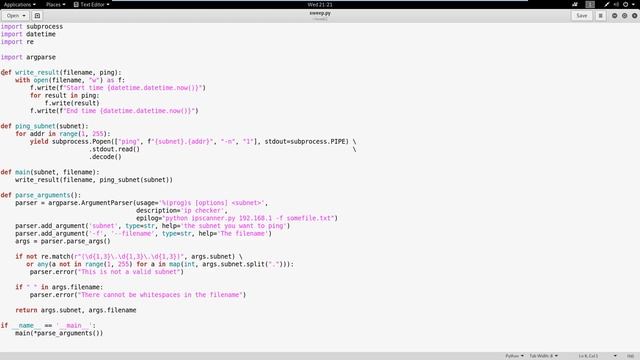Click the Wed 21:21 clock in top bar
Image resolution: width=640 pixels, height=360 pixels.
pos(320,4)
